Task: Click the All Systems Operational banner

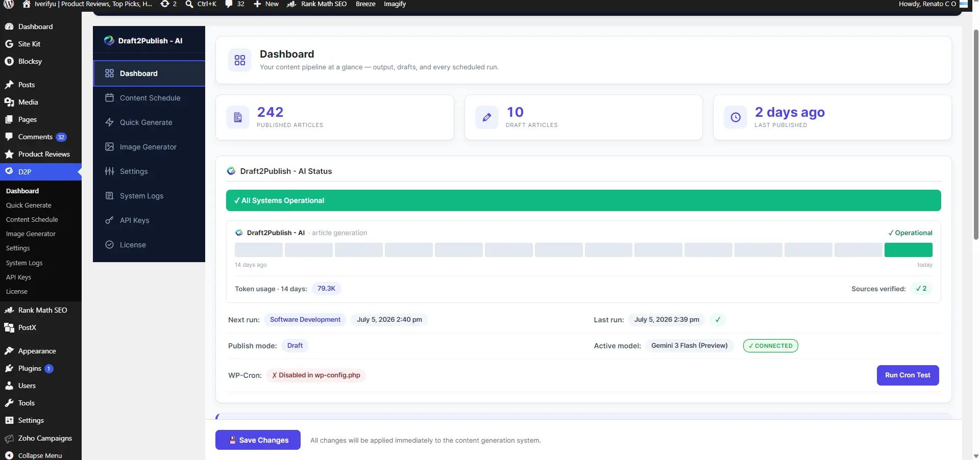Action: pyautogui.click(x=583, y=200)
